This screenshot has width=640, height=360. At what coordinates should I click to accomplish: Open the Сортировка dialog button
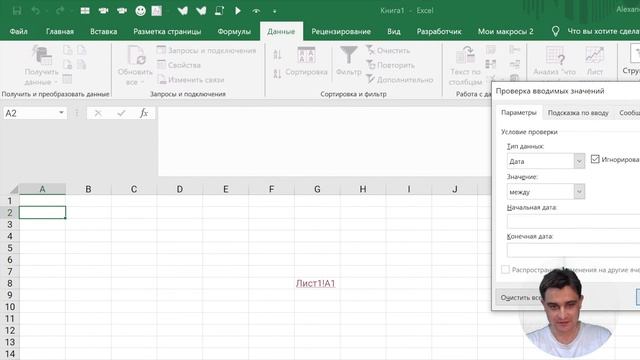click(x=306, y=61)
